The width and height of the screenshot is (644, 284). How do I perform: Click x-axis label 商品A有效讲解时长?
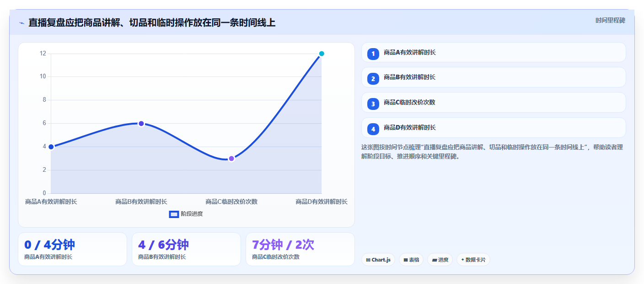(51, 202)
